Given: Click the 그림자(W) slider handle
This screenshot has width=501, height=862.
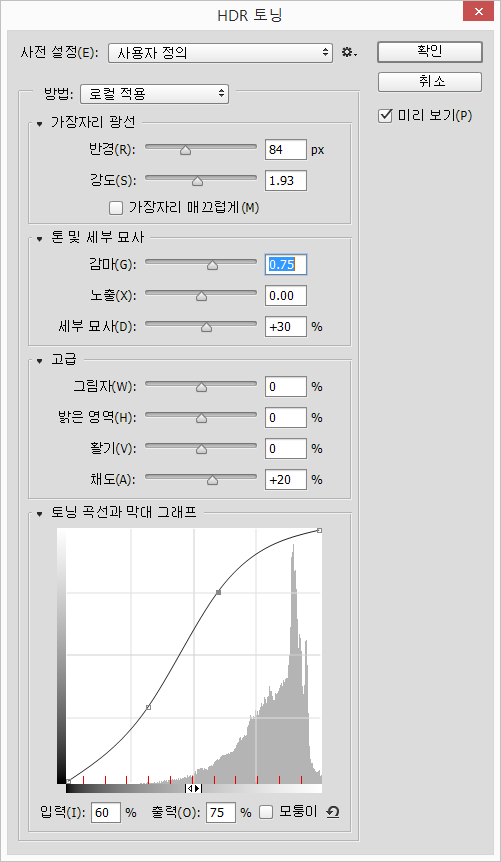Looking at the screenshot, I should (201, 388).
